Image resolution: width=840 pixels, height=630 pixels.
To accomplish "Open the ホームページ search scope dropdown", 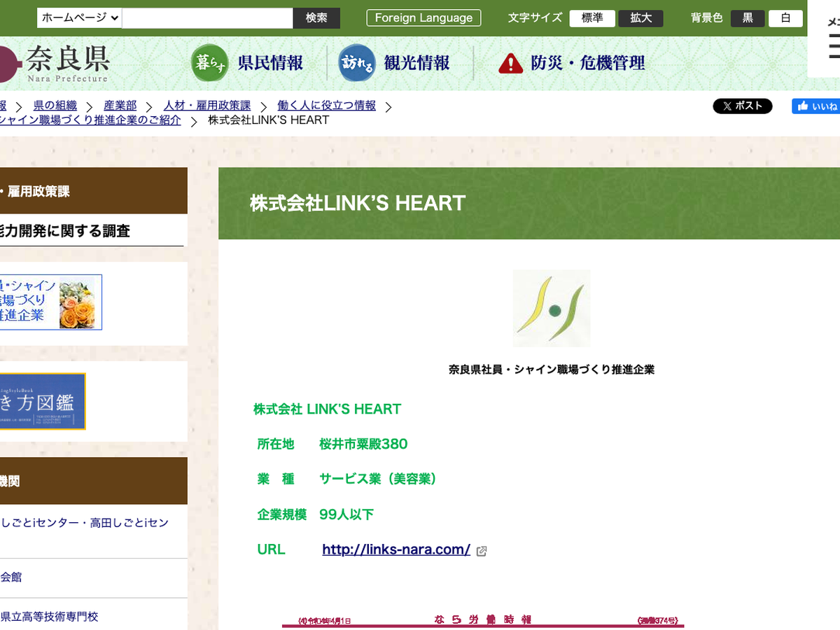I will tap(80, 18).
